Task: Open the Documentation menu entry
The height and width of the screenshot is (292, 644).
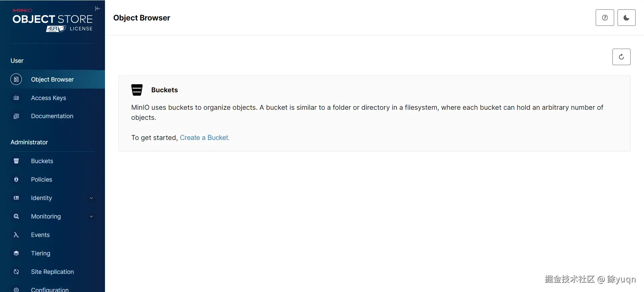Action: (x=52, y=116)
